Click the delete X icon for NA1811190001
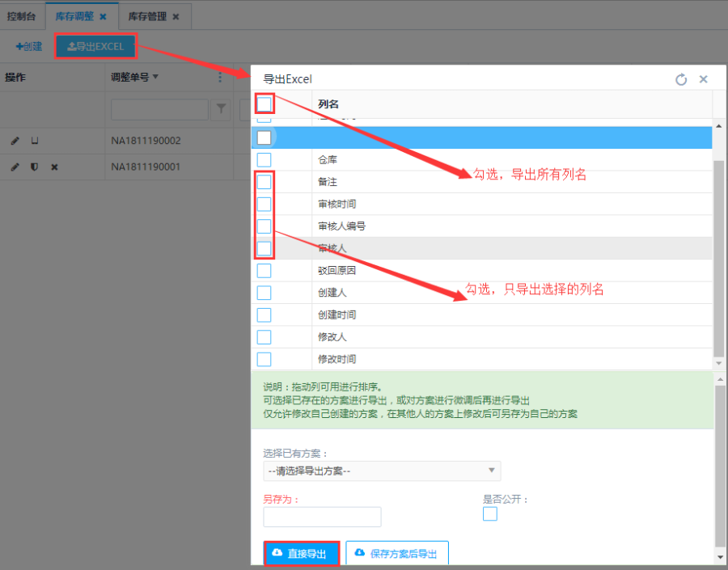Viewport: 728px width, 570px height. (x=54, y=167)
